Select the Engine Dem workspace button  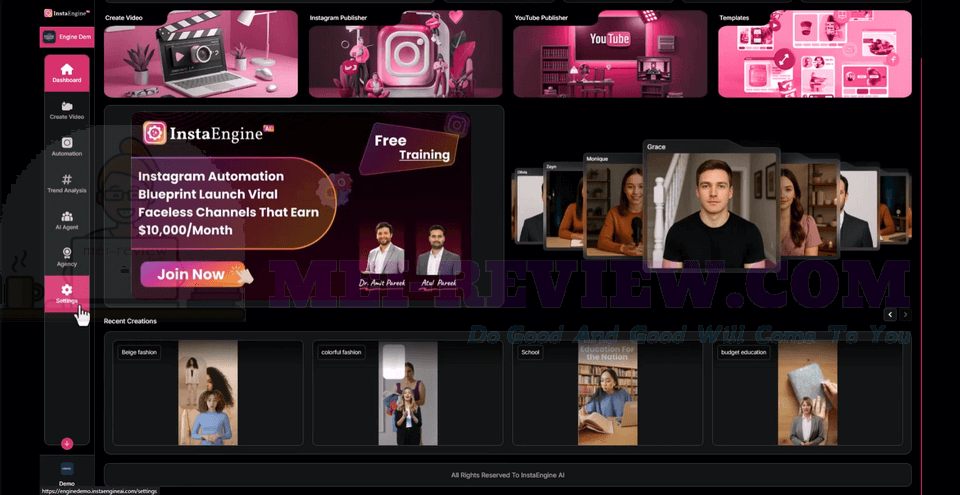tap(67, 37)
